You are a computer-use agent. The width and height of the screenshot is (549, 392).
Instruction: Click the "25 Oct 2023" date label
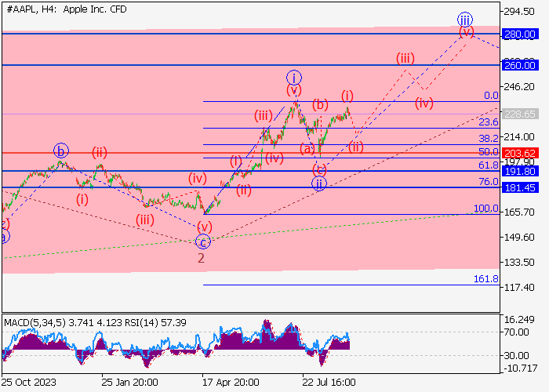[x=29, y=383]
